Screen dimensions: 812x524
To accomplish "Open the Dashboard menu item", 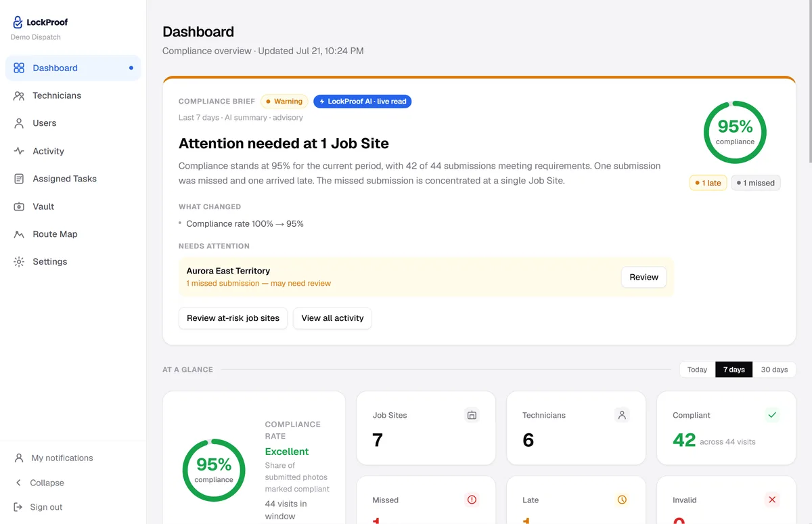I will pyautogui.click(x=73, y=68).
